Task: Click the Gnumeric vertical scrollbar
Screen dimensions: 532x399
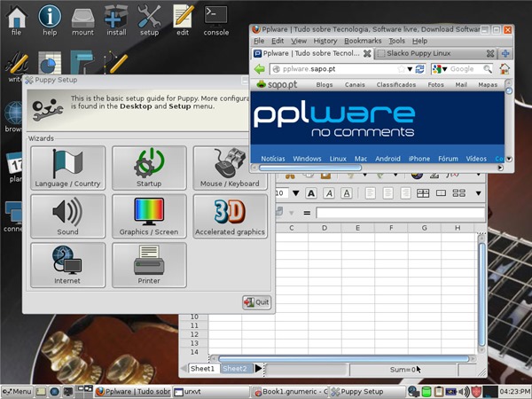Action: pyautogui.click(x=481, y=294)
